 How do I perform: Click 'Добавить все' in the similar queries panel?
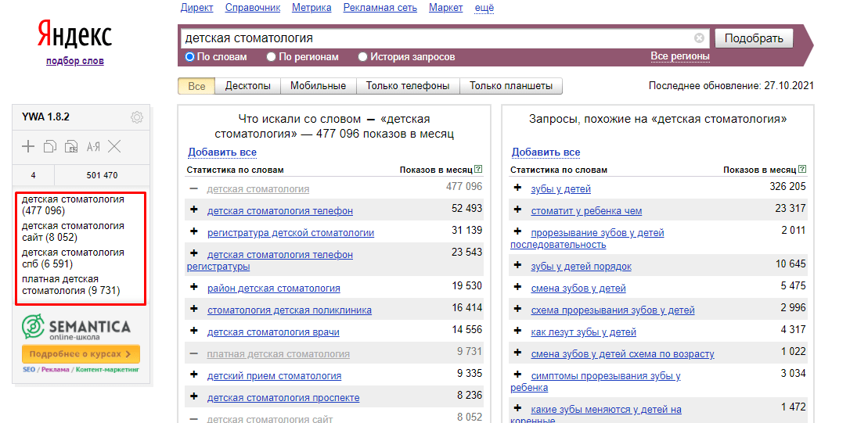coord(546,152)
